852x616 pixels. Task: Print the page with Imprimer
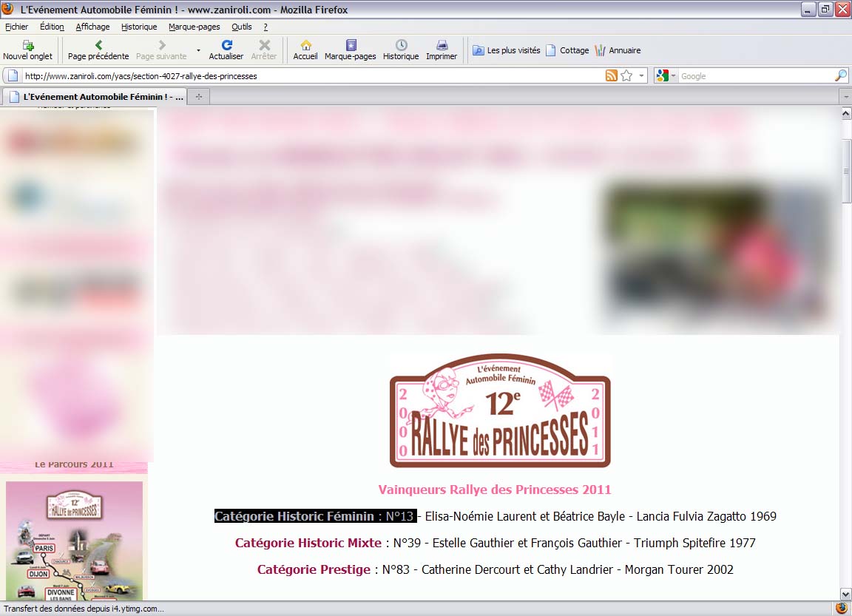coord(442,50)
